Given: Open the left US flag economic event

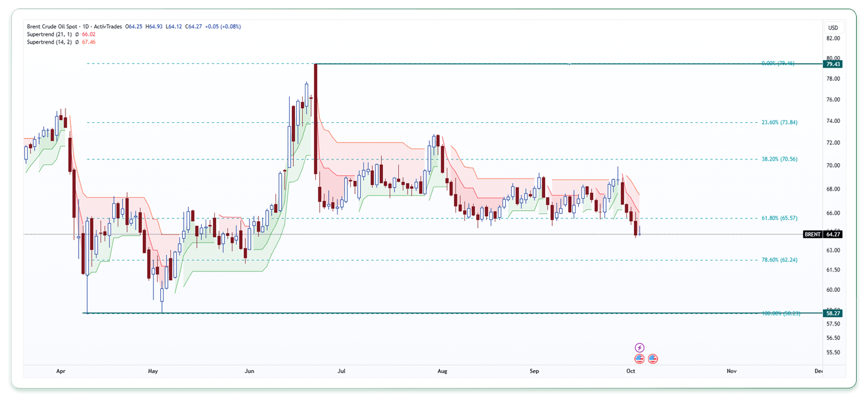Looking at the screenshot, I should pyautogui.click(x=640, y=359).
